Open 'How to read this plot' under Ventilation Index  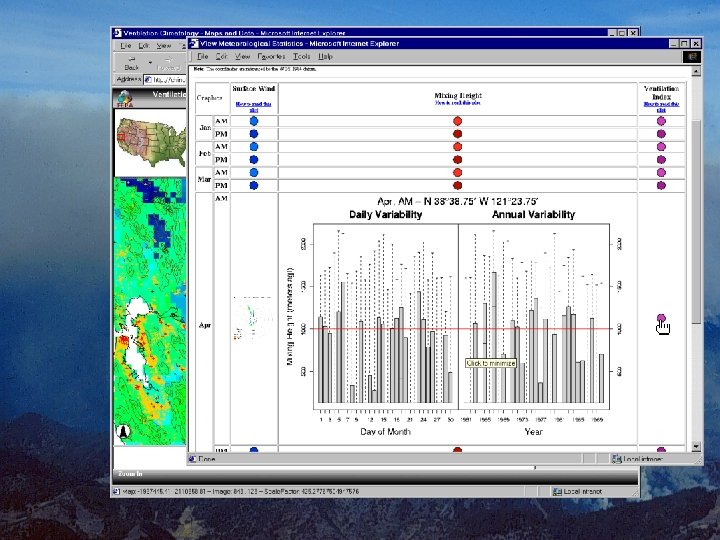click(661, 107)
